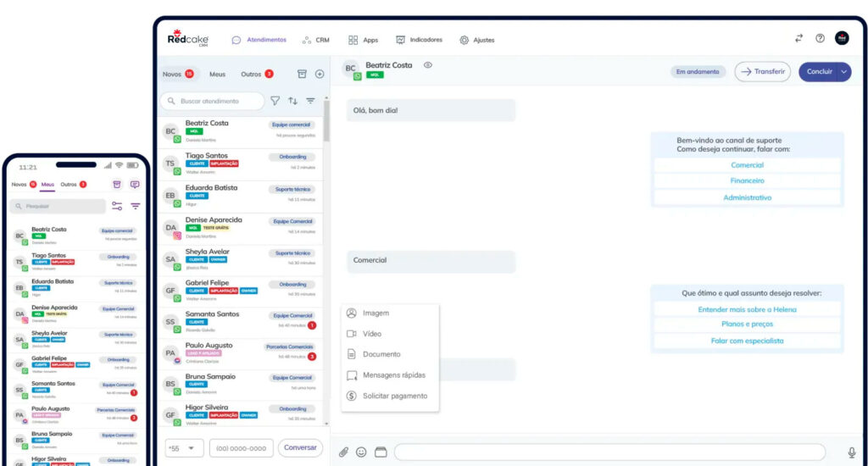This screenshot has height=466, width=868.
Task: Toggle the eye icon next to Beatriz Costa
Action: pos(428,64)
